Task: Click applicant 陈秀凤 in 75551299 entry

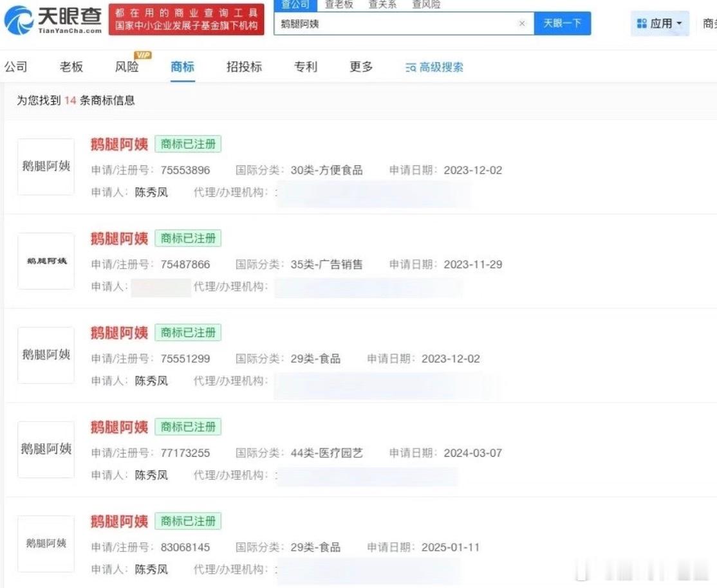Action: coord(151,380)
